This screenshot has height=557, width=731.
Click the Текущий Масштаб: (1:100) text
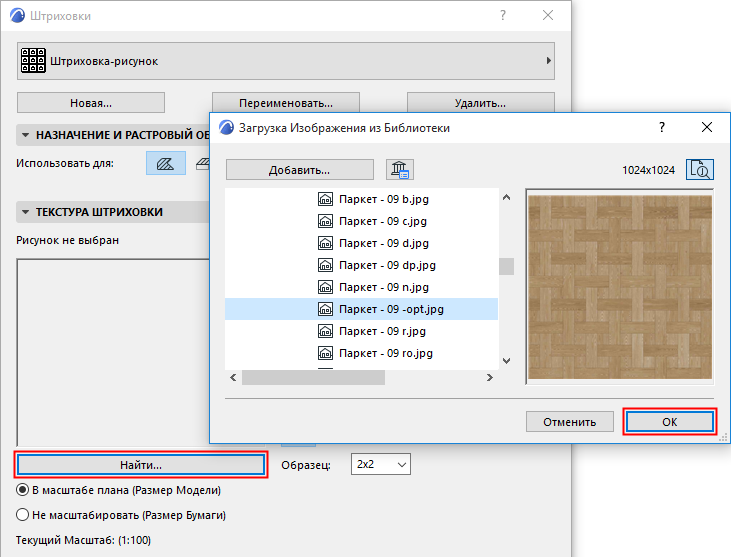[x=83, y=540]
